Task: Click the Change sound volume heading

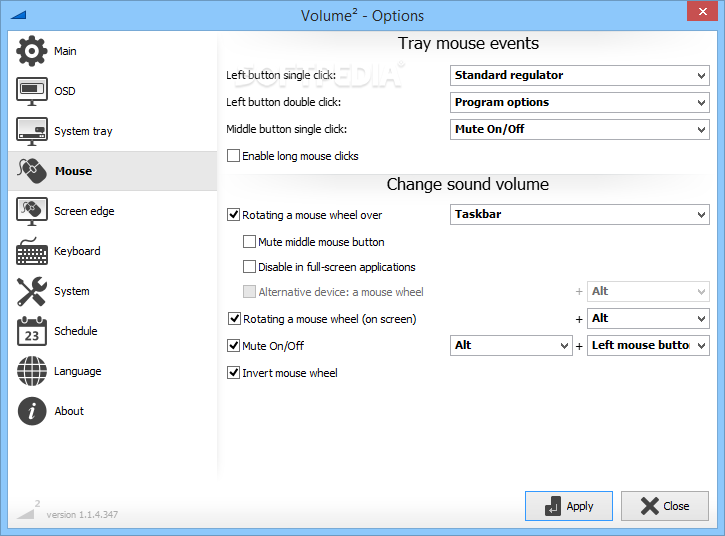Action: [468, 185]
